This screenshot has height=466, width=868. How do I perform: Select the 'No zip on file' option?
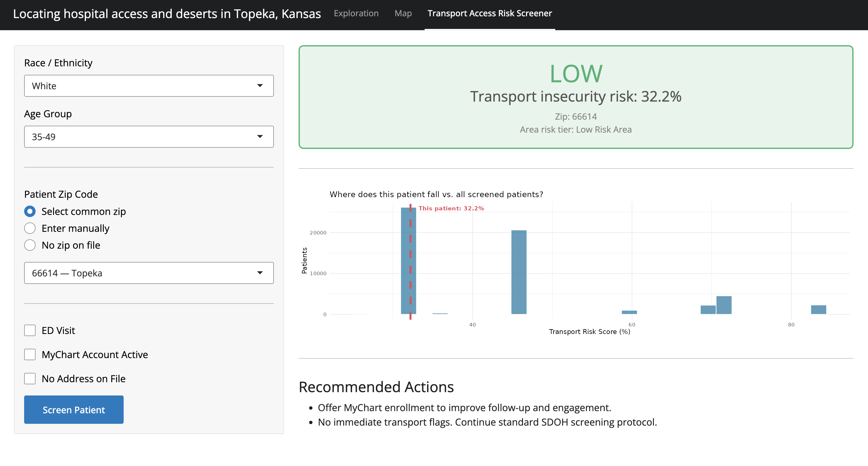pos(30,245)
